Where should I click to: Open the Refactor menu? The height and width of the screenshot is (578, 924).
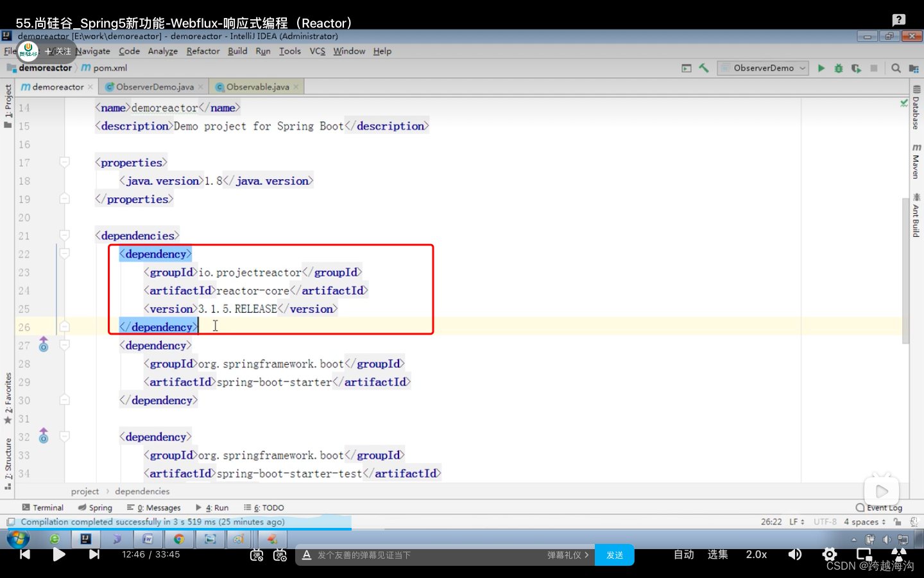203,51
